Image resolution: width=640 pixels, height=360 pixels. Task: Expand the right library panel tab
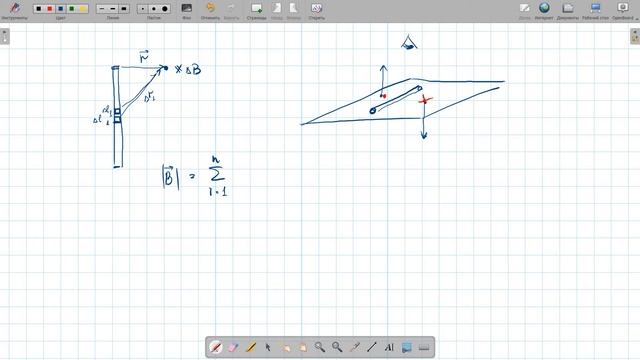(635, 36)
